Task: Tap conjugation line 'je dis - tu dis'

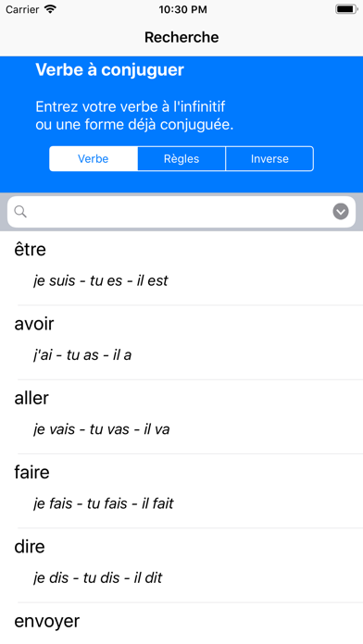Action: [98, 578]
